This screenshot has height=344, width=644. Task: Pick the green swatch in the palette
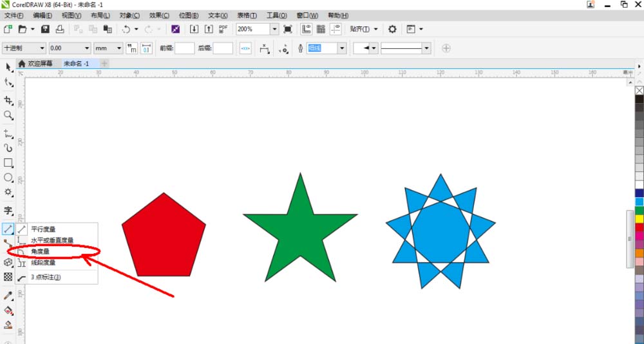[x=639, y=211]
